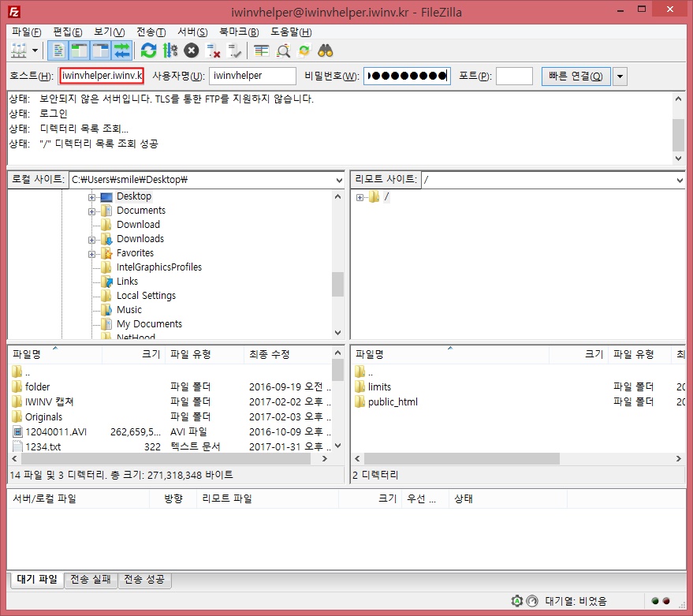The image size is (693, 616).
Task: Expand the Desktop tree node
Action: coord(91,197)
